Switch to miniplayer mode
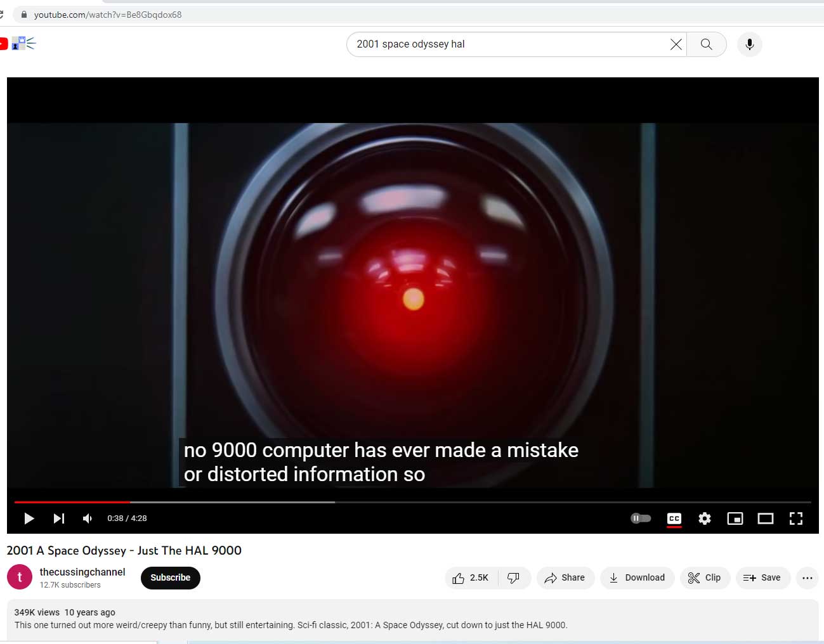This screenshot has height=644, width=824. [x=735, y=518]
